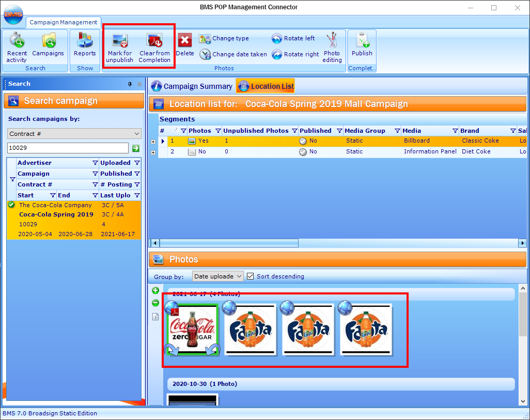Screen dimensions: 530x420
Task: Filter the Published column in Segments
Action: (x=339, y=131)
